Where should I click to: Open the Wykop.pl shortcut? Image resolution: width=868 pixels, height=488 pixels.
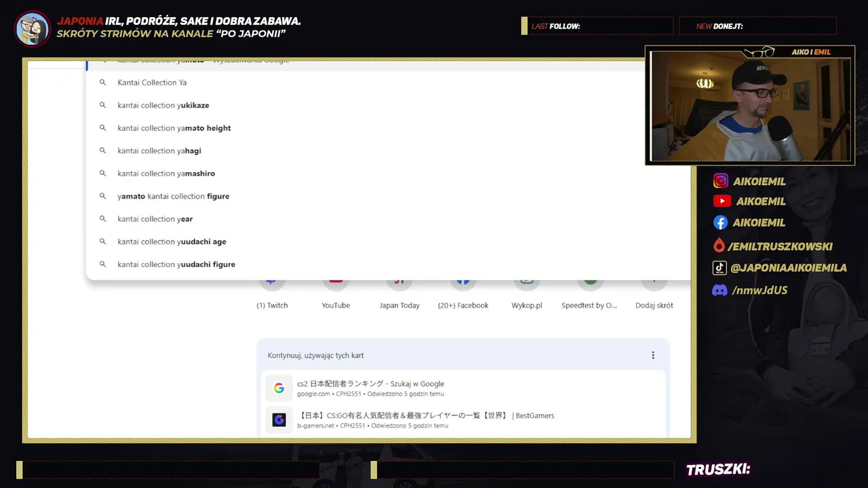pyautogui.click(x=527, y=295)
